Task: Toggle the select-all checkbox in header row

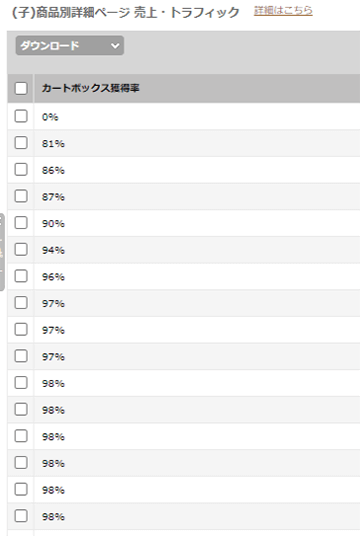Action: pyautogui.click(x=21, y=88)
